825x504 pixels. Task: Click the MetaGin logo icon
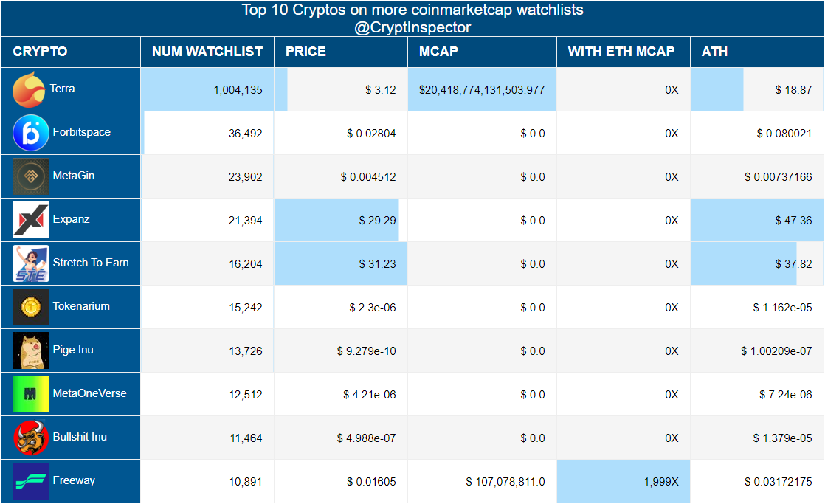point(30,176)
